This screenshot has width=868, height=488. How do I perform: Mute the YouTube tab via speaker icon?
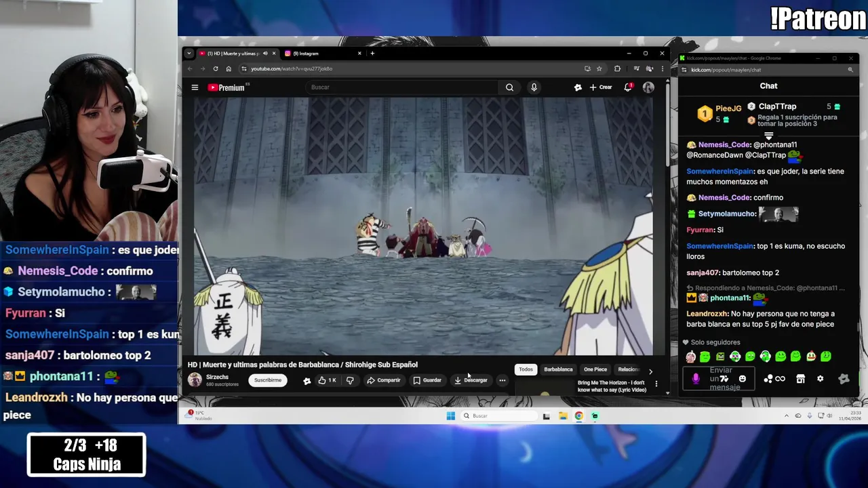click(x=265, y=54)
